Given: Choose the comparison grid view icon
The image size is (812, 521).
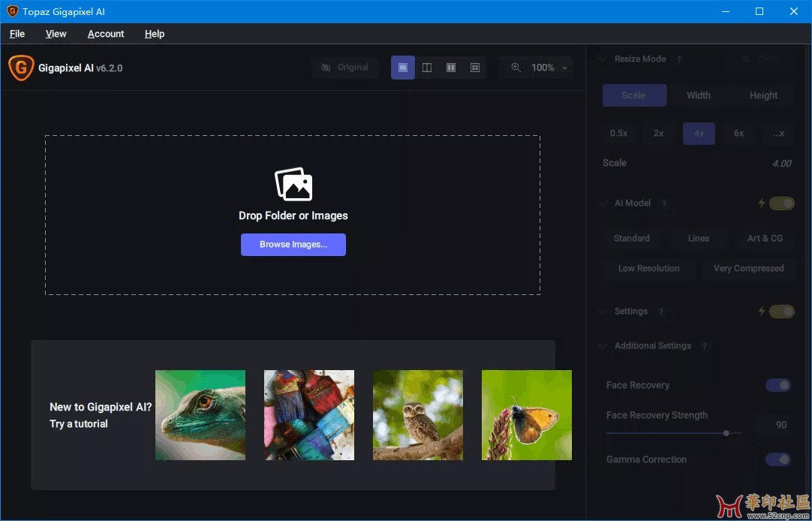Looking at the screenshot, I should point(475,68).
